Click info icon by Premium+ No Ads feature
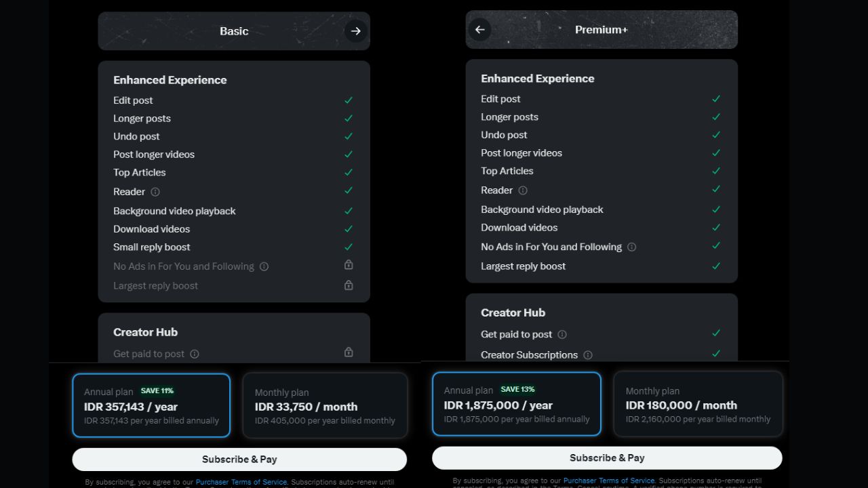The height and width of the screenshot is (488, 868). pos(632,247)
